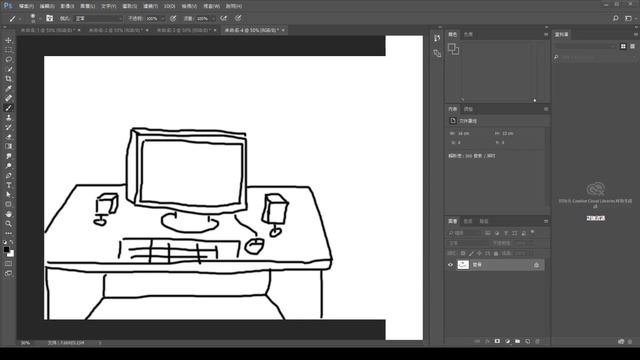The height and width of the screenshot is (360, 640).
Task: Open the search icon in options bar
Action: (616, 18)
